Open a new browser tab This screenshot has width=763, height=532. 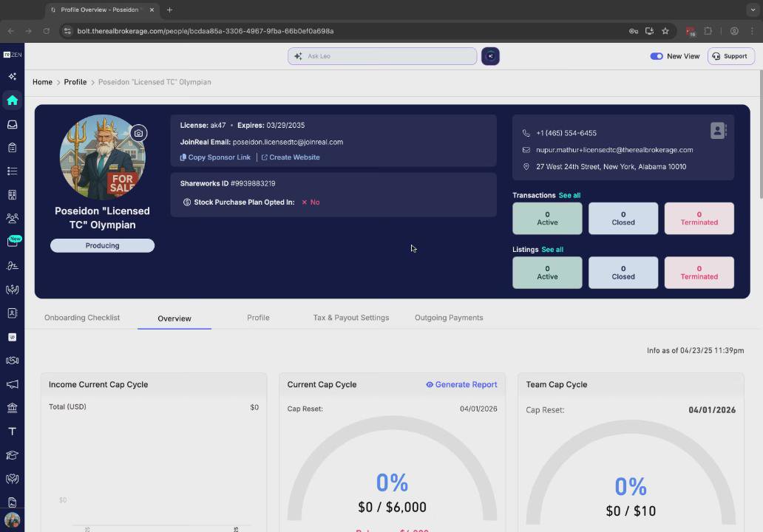[x=169, y=10]
